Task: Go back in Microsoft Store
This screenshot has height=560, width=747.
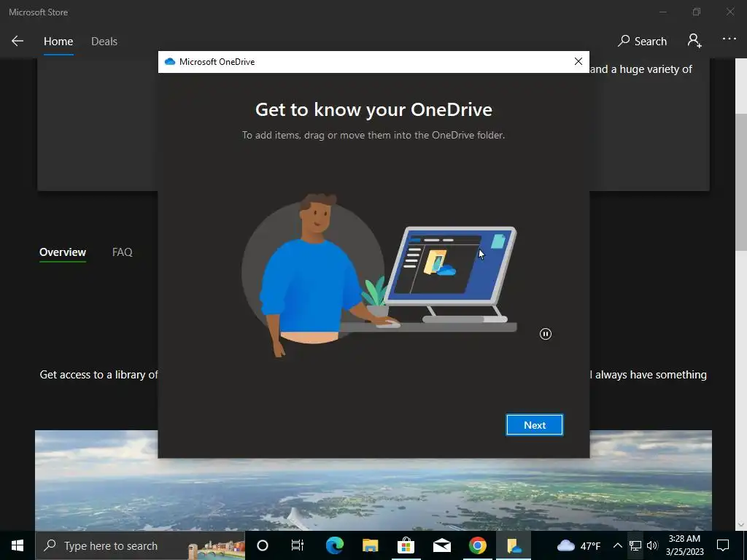Action: [x=18, y=41]
